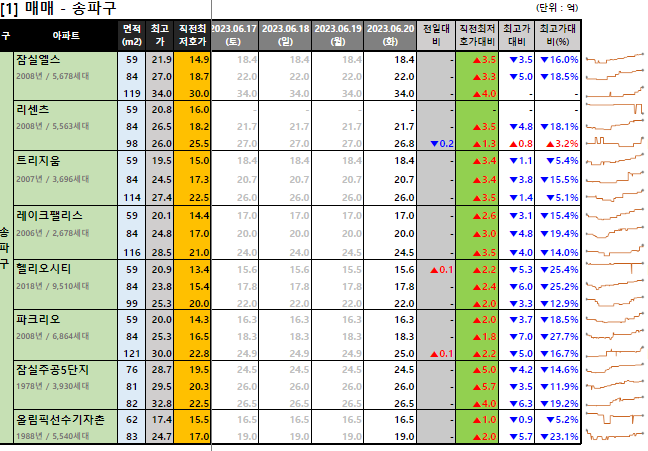The width and height of the screenshot is (648, 451).
Task: Select the '25.0' price in 파크리오 121 row
Action: pyautogui.click(x=404, y=353)
